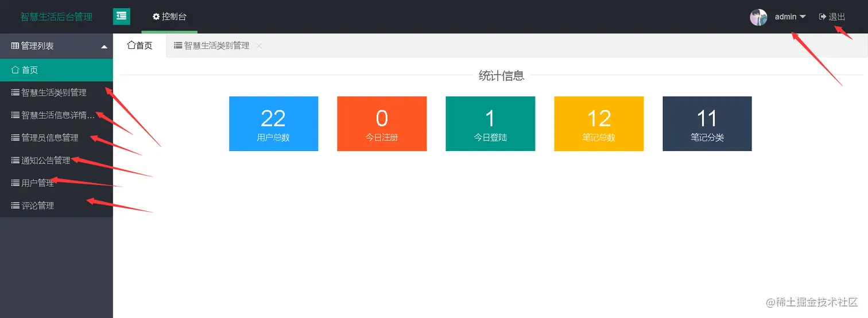Open 管理员信息管理 in the sidebar

click(x=56, y=138)
